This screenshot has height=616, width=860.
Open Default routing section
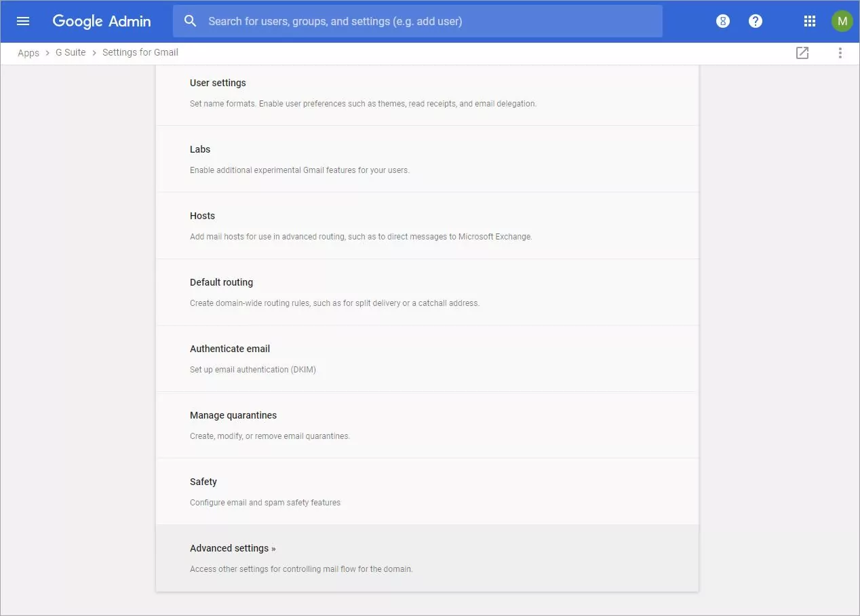pos(427,292)
